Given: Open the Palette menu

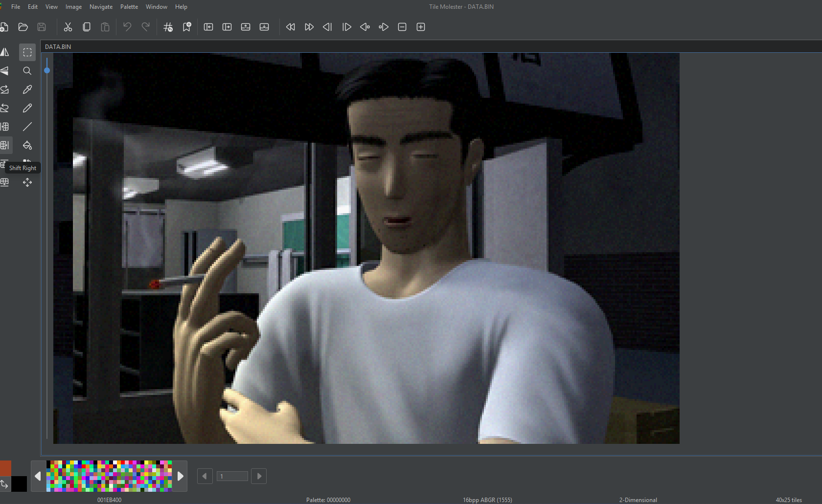Looking at the screenshot, I should point(129,7).
